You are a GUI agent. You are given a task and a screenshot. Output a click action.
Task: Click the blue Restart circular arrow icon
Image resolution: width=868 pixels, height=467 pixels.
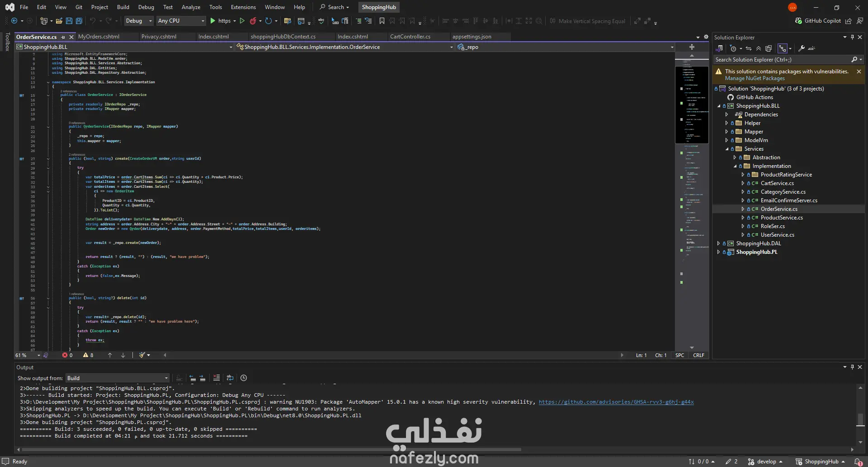[269, 21]
